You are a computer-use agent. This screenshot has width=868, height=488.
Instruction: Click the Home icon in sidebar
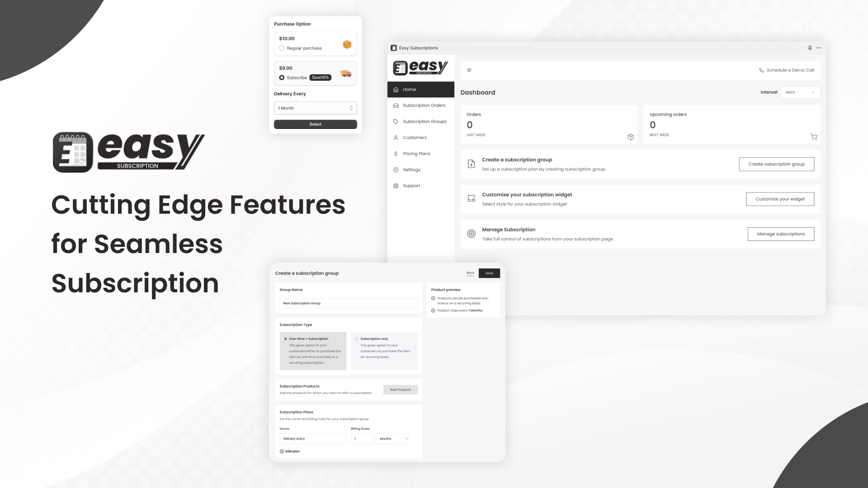click(396, 89)
